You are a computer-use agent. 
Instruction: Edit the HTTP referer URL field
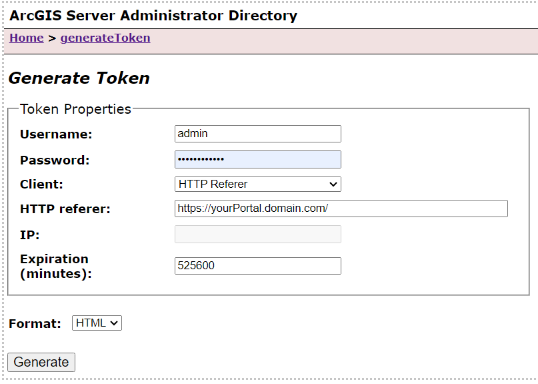[341, 208]
